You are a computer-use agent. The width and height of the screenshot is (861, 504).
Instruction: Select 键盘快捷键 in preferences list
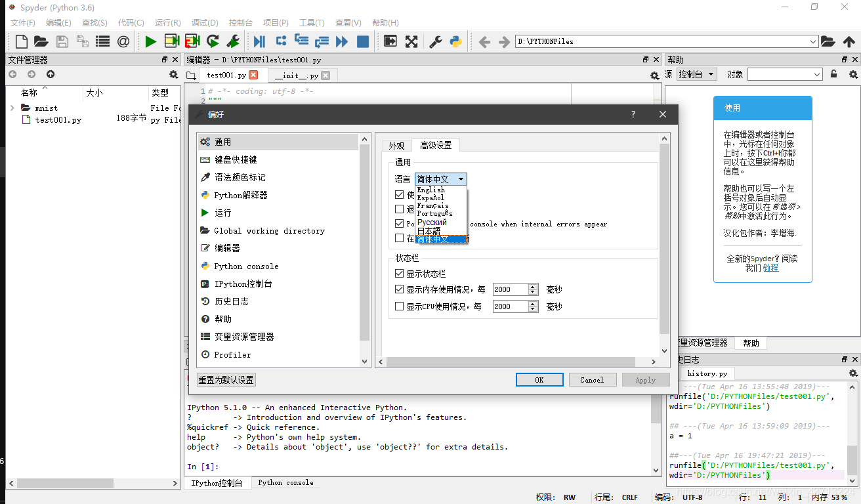click(x=278, y=159)
